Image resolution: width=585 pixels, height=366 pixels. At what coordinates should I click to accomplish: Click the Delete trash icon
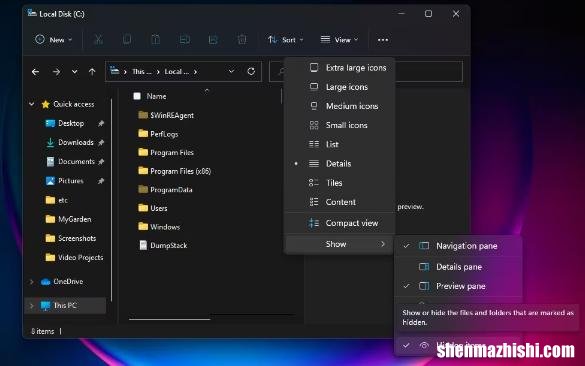242,40
